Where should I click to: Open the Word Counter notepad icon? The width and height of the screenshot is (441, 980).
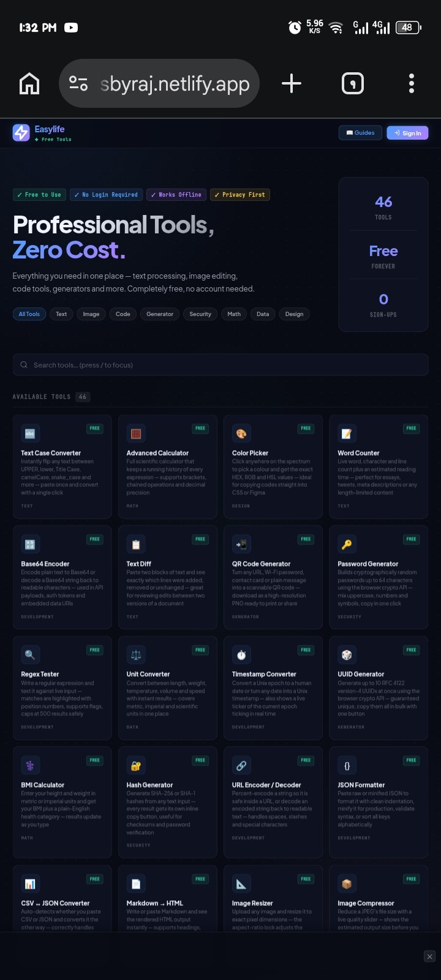point(347,434)
